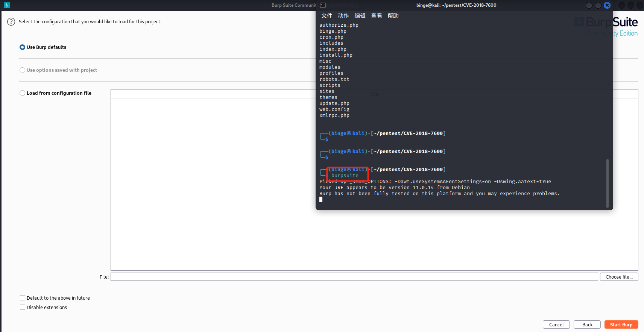
Task: Go Back to previous step
Action: (587, 324)
